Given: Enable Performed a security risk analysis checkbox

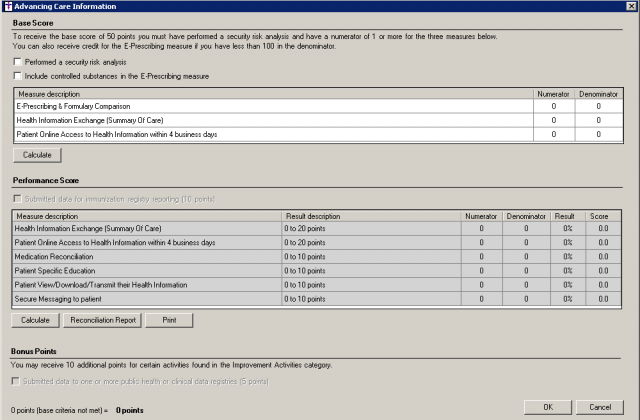Looking at the screenshot, I should [18, 62].
